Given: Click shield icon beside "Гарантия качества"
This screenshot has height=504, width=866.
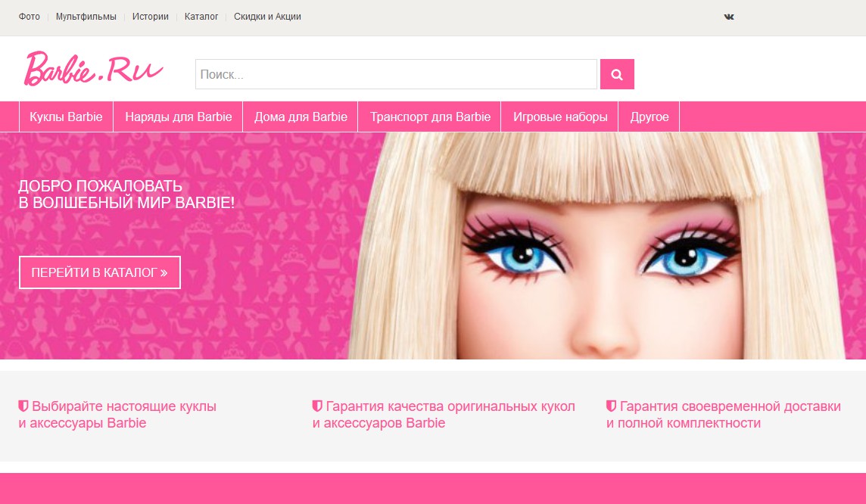Looking at the screenshot, I should click(317, 406).
